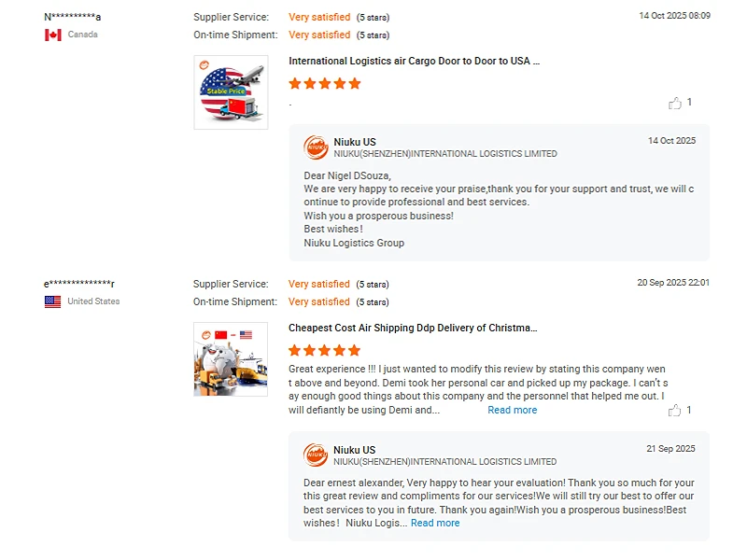Image resolution: width=747 pixels, height=560 pixels.
Task: Like the United States reviewer's review
Action: (675, 410)
